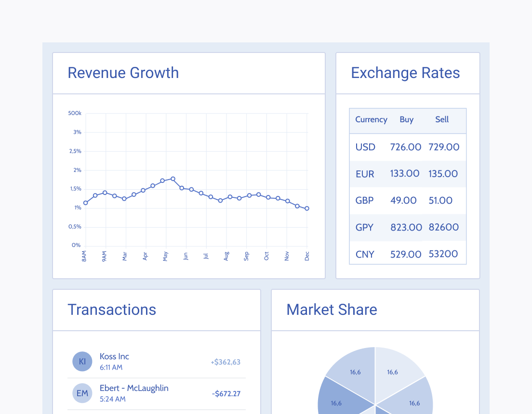The height and width of the screenshot is (414, 532).
Task: Select the CNY currency row
Action: tap(408, 254)
